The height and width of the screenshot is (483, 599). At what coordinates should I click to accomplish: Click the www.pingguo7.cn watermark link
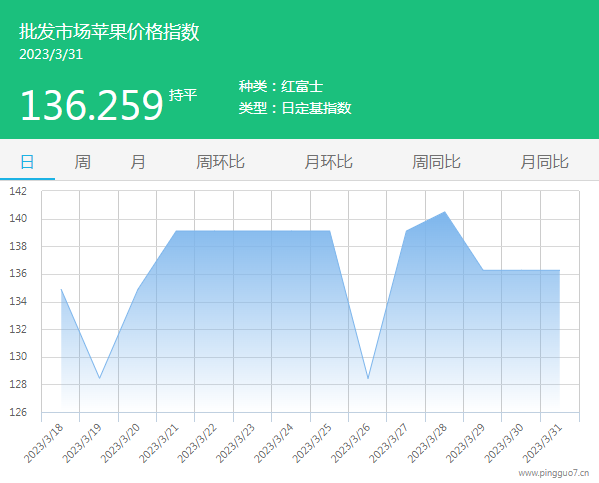click(554, 473)
